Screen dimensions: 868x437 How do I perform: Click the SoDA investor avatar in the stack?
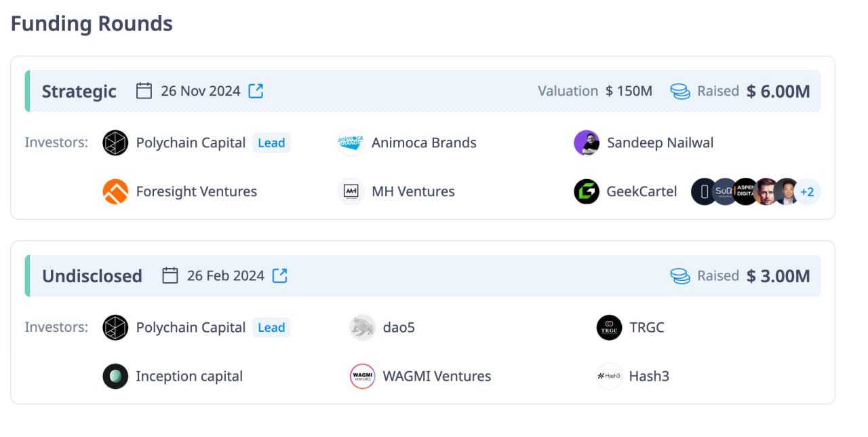click(725, 192)
